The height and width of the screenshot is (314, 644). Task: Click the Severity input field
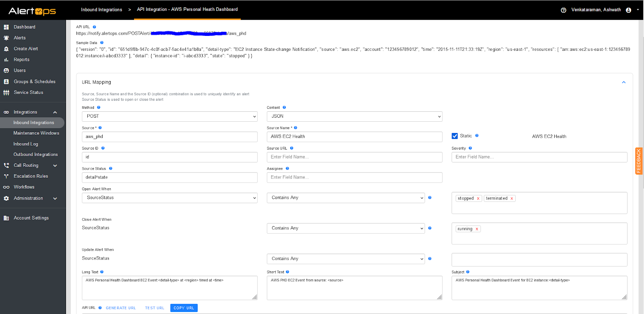(539, 157)
